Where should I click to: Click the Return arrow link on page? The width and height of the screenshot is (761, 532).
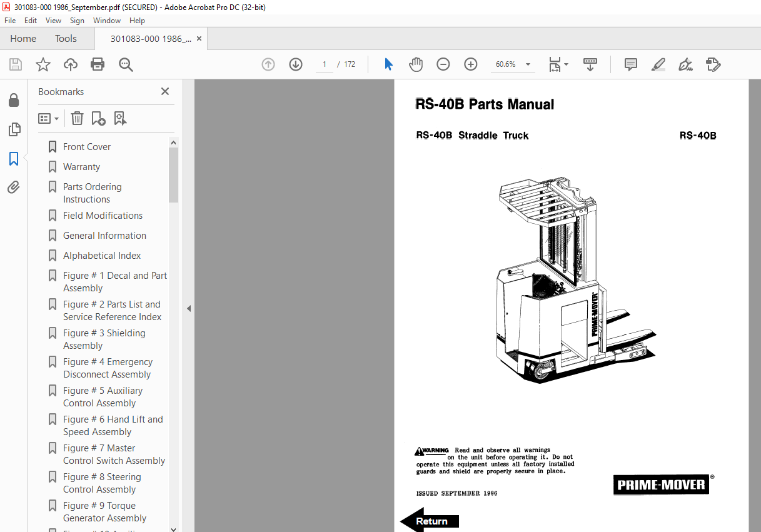430,521
